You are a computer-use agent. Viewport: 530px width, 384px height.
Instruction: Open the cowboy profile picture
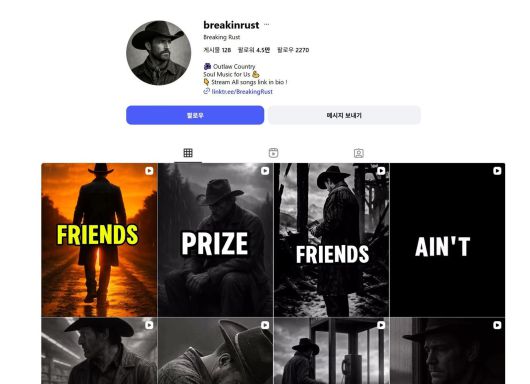coord(159,53)
